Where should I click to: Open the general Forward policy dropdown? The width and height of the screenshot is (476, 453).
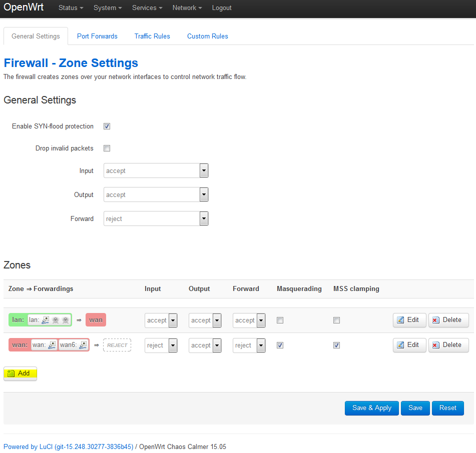click(x=156, y=218)
